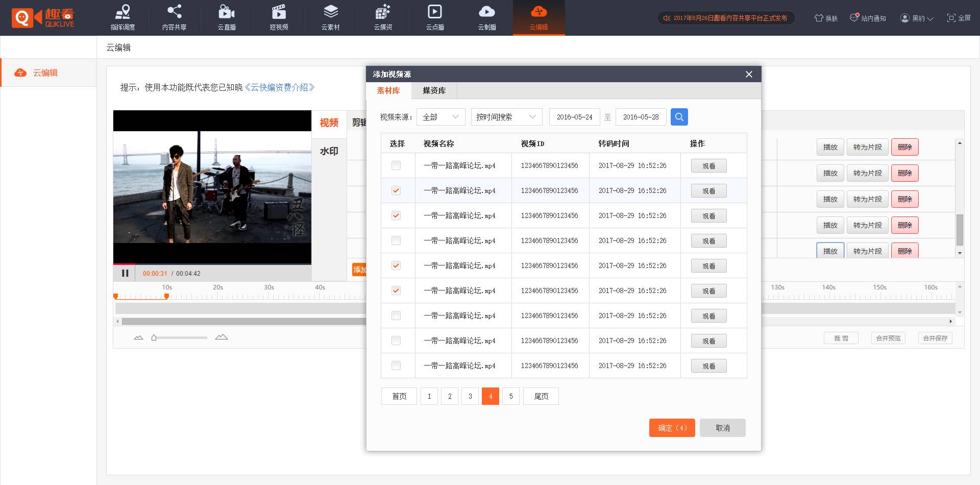Screen dimensions: 980x485
Task: Open 黑豹 user menu
Action: click(917, 18)
